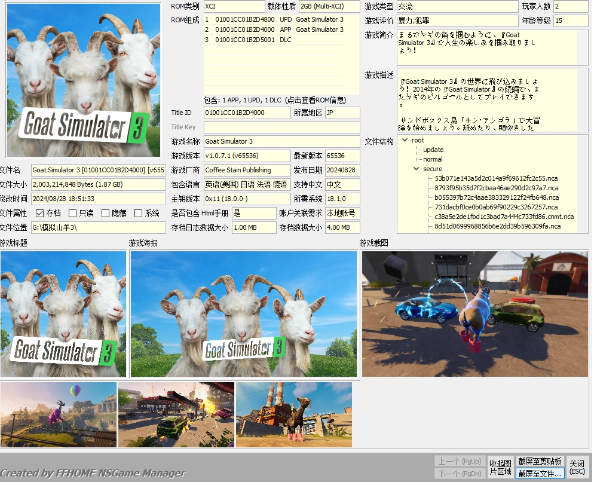The image size is (592, 483).
Task: Click the 账户关联需求 account requirement field
Action: pos(343,213)
